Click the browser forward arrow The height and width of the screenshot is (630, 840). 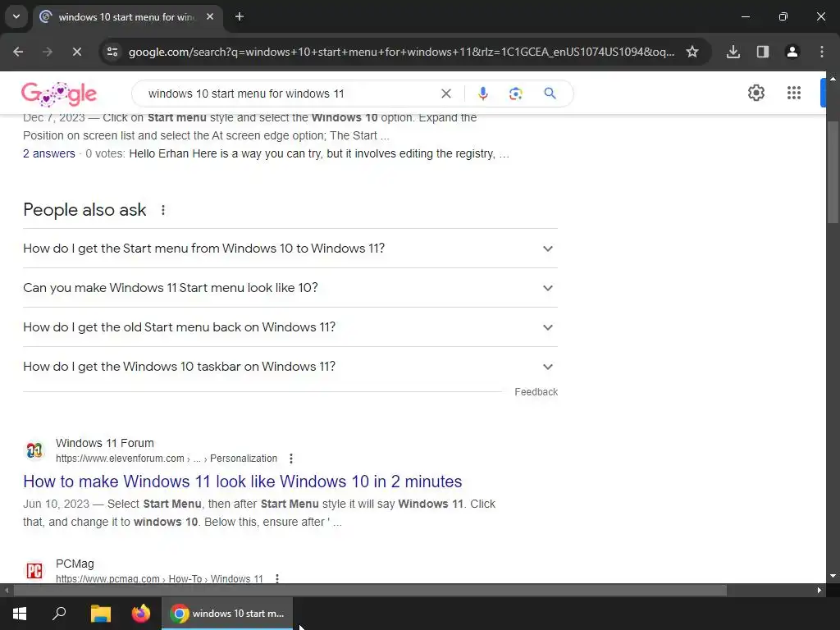(48, 52)
